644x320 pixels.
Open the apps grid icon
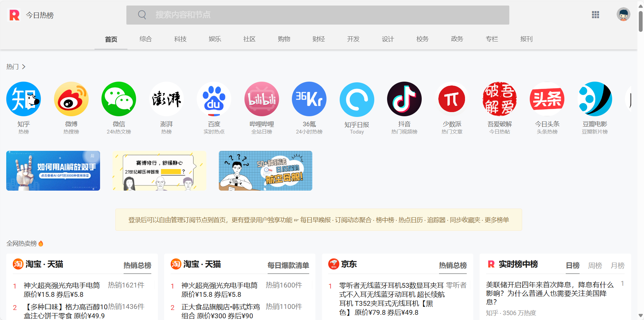tap(596, 15)
